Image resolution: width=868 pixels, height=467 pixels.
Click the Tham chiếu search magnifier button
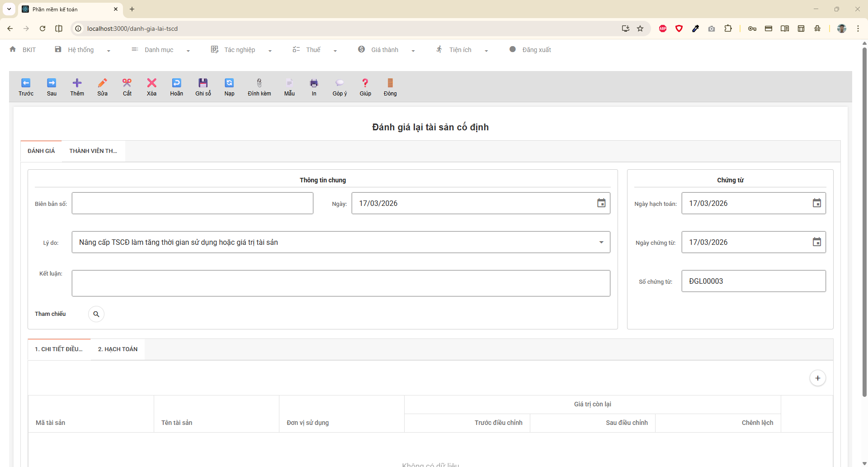point(96,314)
